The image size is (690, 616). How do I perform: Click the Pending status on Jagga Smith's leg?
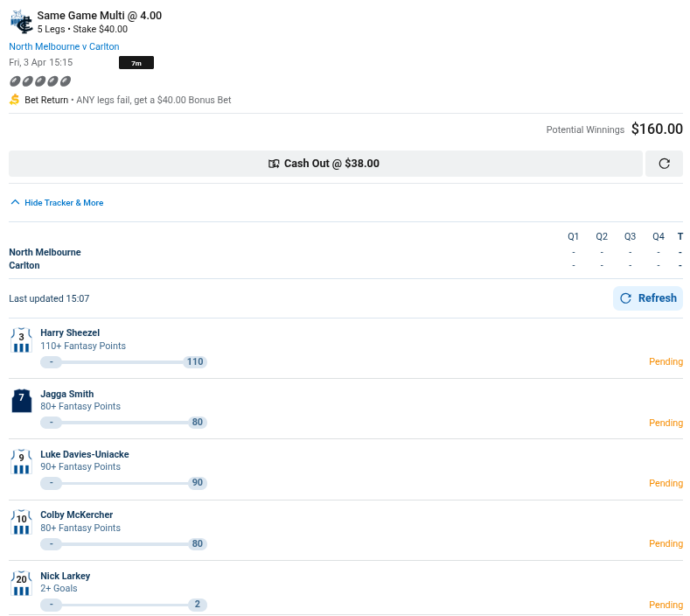(666, 423)
